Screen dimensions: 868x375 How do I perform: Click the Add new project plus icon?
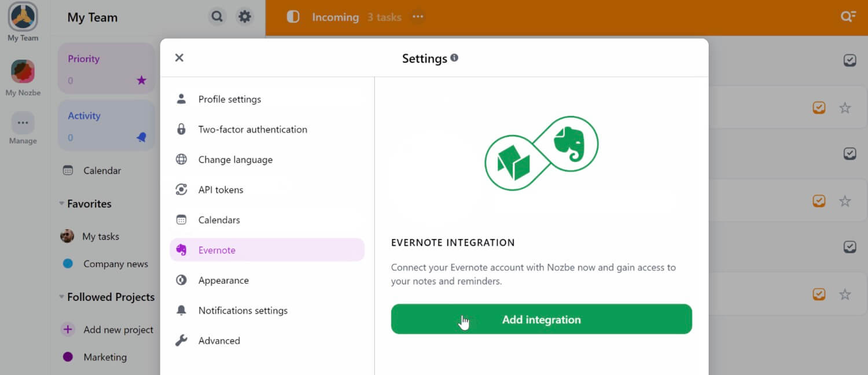(x=68, y=329)
